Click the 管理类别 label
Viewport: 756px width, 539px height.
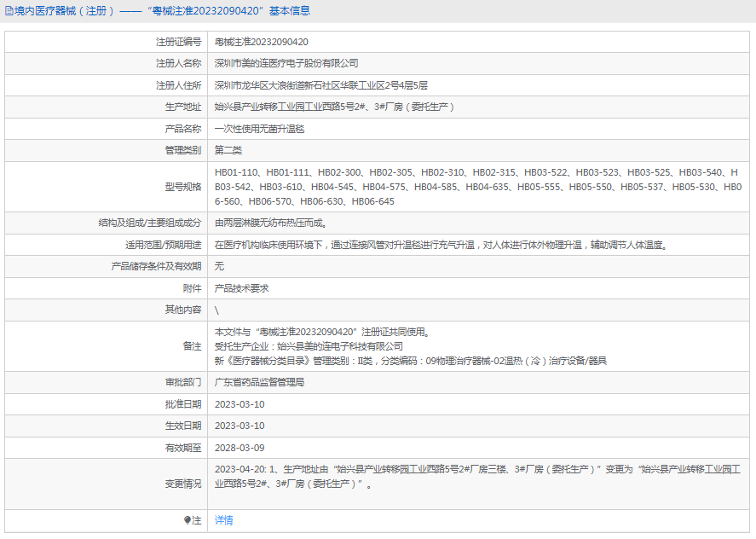click(x=183, y=150)
